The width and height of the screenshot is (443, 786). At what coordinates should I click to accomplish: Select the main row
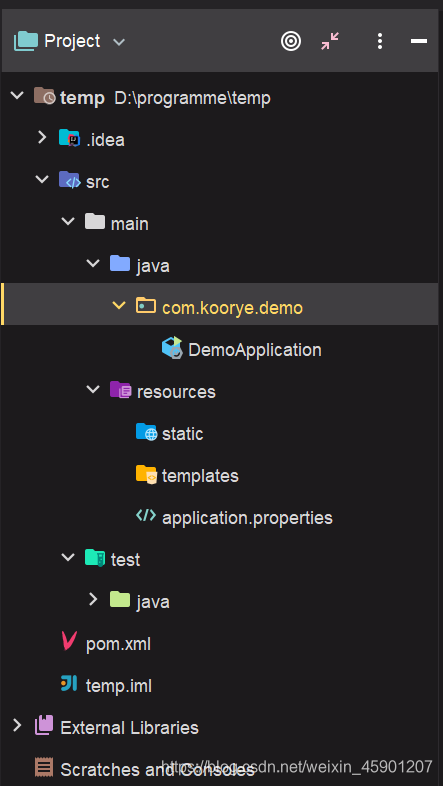pyautogui.click(x=219, y=224)
